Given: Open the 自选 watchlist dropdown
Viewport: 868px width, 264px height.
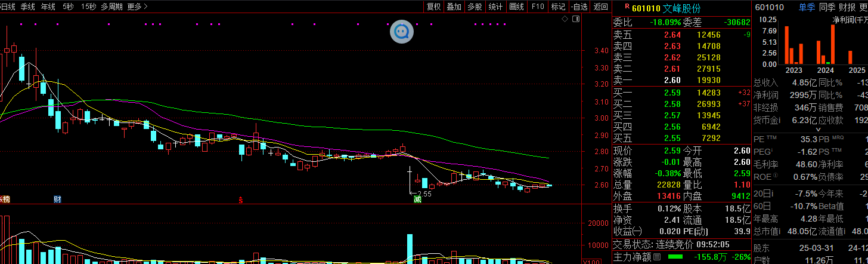Looking at the screenshot, I should [579, 7].
